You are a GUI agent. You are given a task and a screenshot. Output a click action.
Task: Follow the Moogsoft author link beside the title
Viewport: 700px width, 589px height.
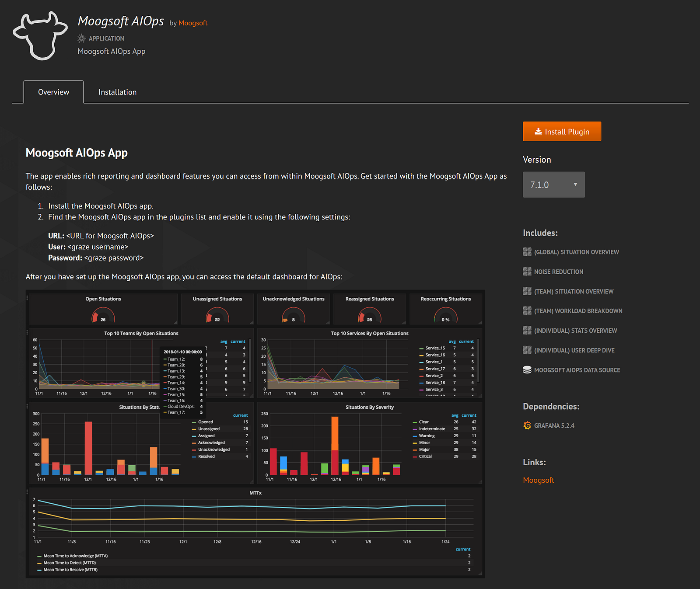point(193,23)
